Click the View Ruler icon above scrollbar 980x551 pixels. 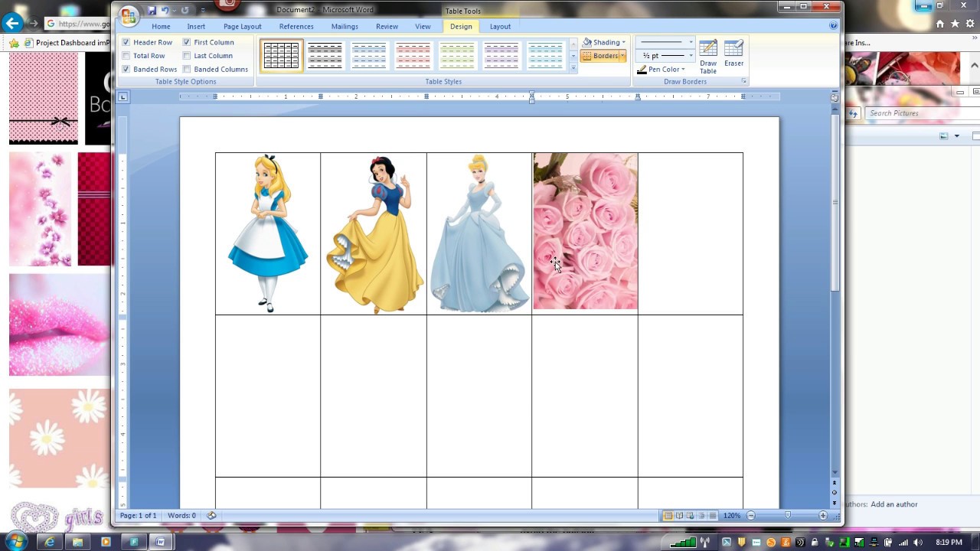point(835,97)
